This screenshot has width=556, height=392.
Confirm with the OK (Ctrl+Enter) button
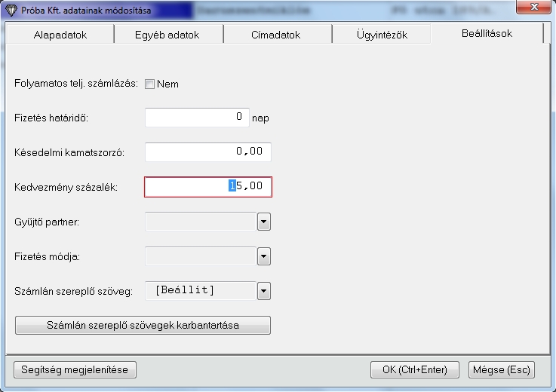point(415,369)
